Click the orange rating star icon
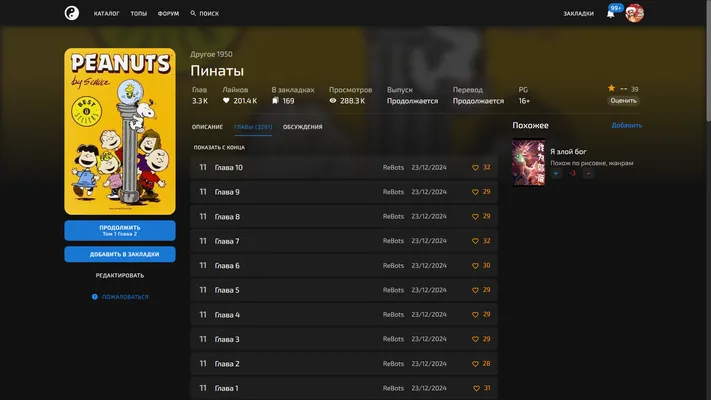The image size is (711, 400). pyautogui.click(x=611, y=88)
